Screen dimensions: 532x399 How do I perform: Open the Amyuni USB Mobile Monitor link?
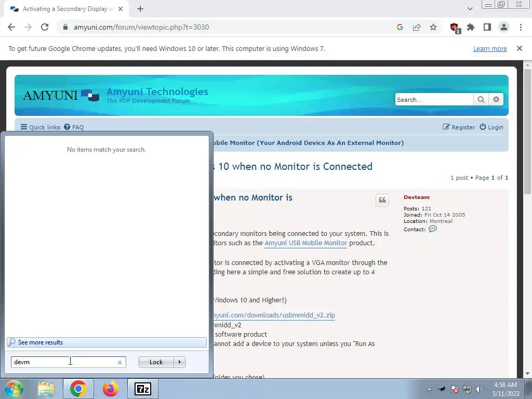(x=305, y=243)
